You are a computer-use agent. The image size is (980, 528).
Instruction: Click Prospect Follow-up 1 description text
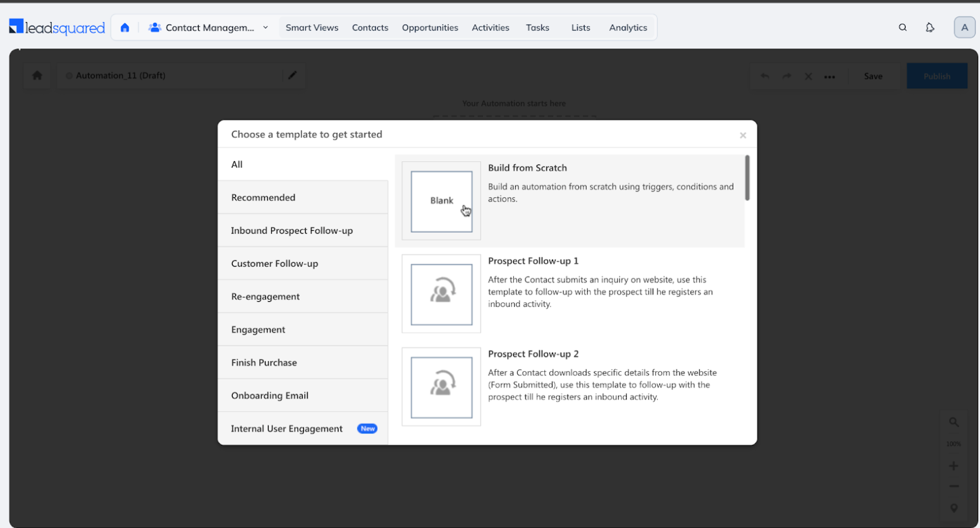point(600,292)
